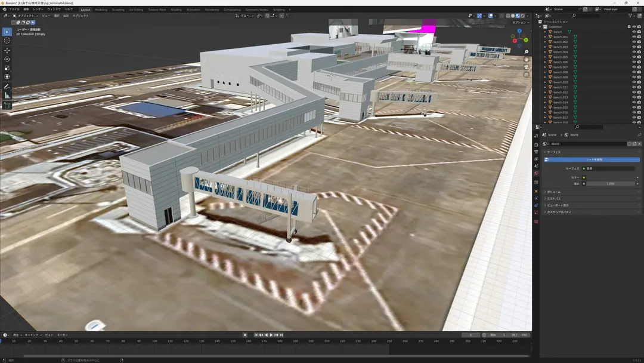Click the viewport zoom magnifier icon
The image size is (644, 363).
[x=526, y=52]
